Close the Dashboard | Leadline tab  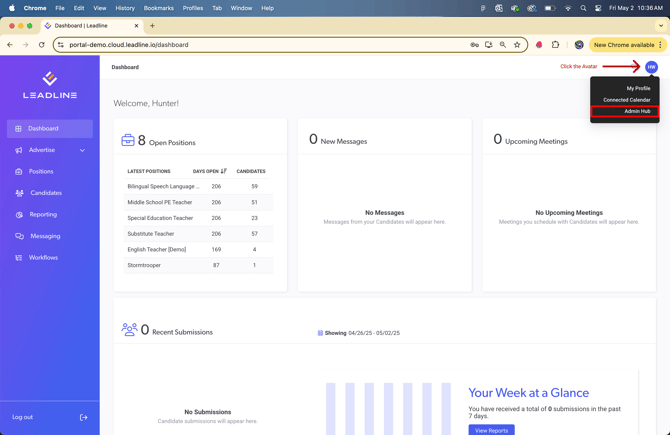(x=136, y=26)
